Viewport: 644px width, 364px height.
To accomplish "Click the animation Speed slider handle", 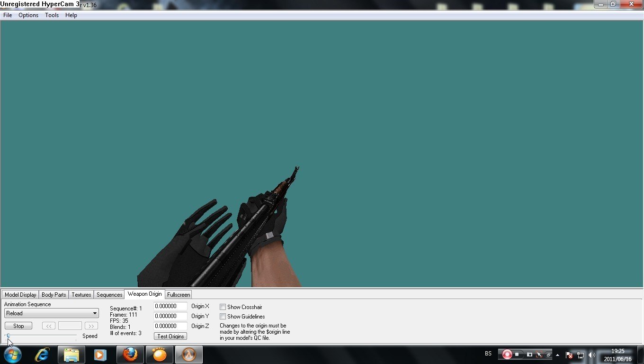I will click(8, 336).
